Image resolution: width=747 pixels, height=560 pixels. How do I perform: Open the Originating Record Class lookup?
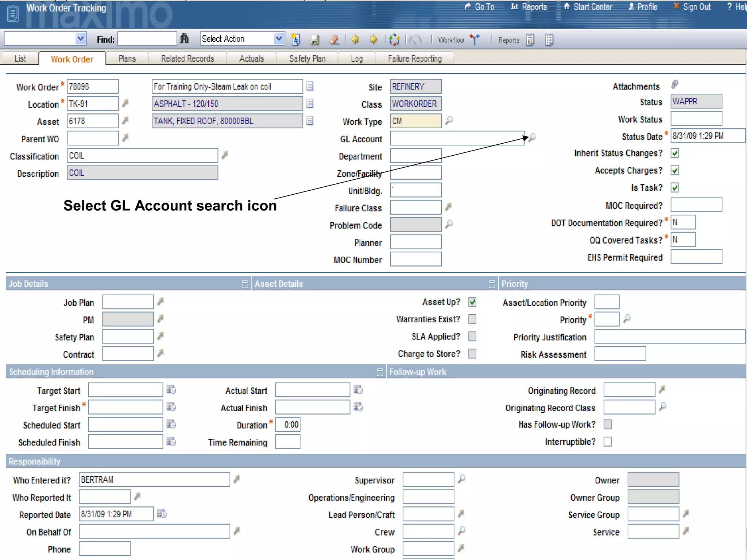[663, 406]
